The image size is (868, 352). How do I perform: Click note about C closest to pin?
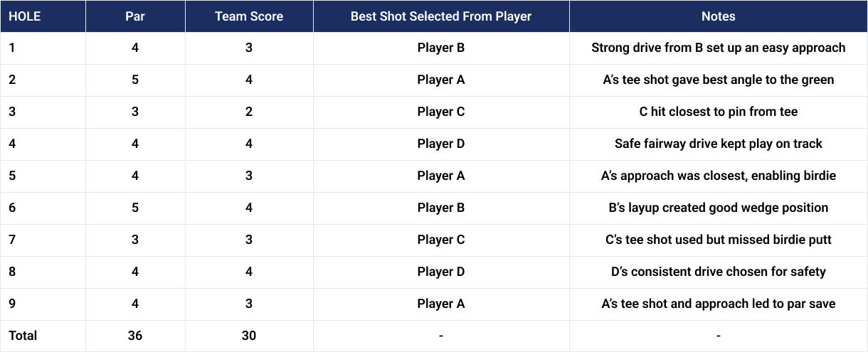(x=718, y=112)
